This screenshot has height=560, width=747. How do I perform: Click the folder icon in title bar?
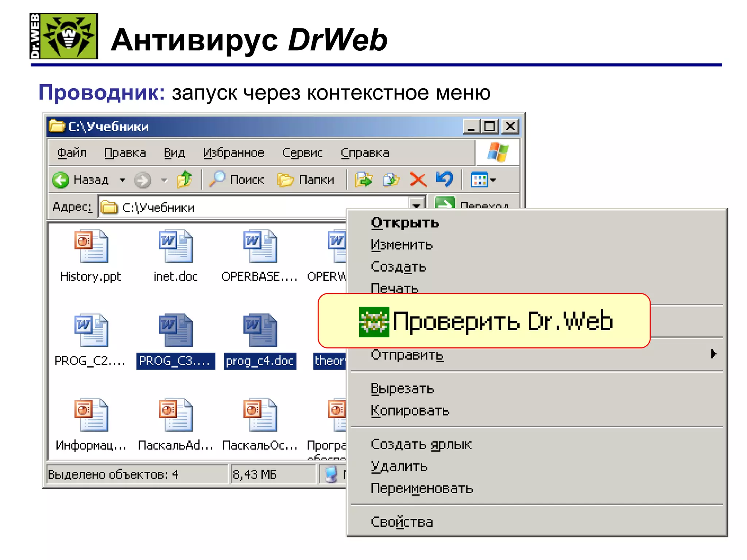[x=57, y=126]
